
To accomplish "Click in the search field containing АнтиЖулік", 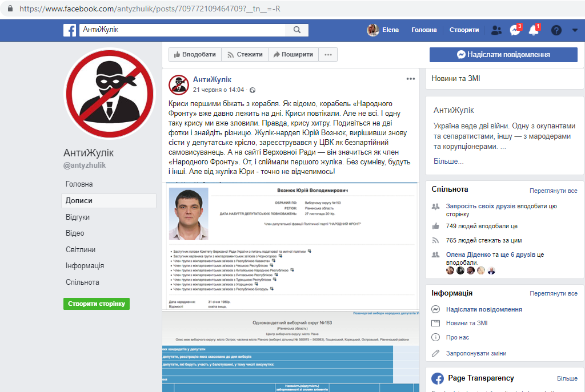I will click(x=182, y=30).
